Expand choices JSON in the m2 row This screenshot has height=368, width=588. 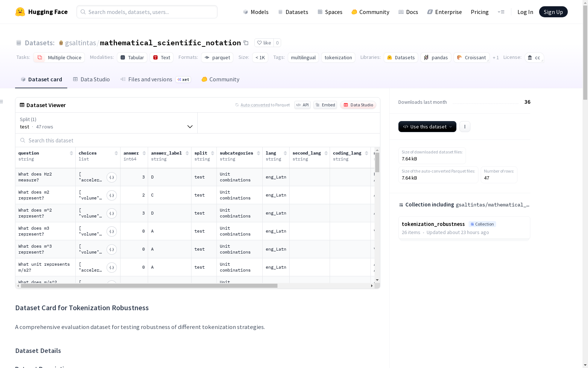112,195
